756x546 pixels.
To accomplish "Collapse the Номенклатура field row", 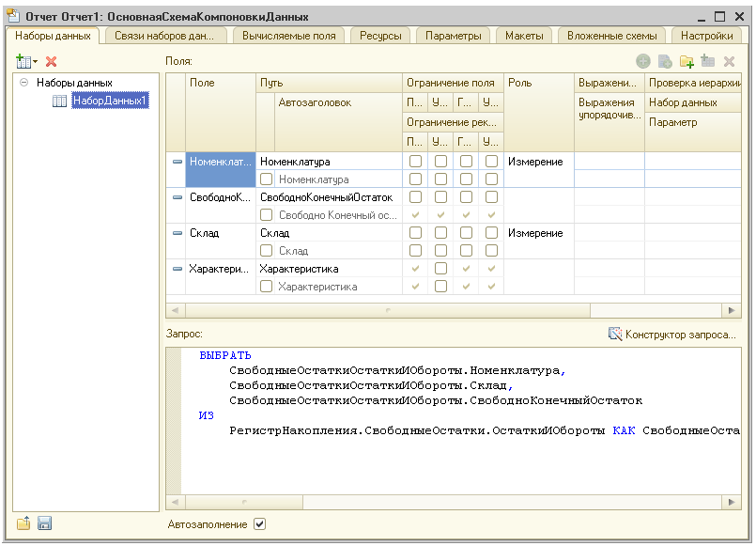I will pos(177,162).
